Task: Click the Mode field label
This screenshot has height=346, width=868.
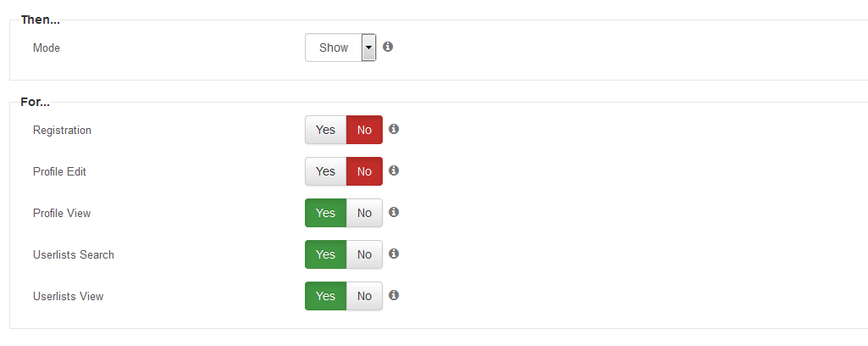Action: click(47, 47)
